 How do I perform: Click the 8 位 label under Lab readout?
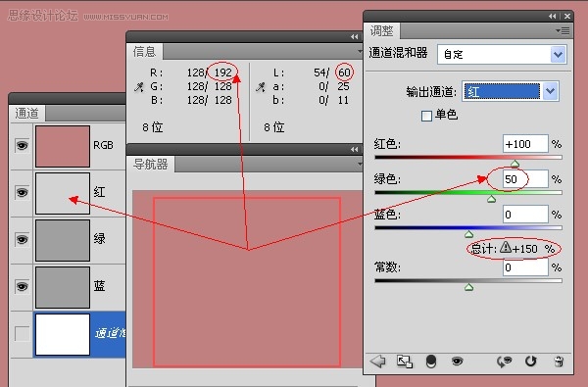(274, 127)
